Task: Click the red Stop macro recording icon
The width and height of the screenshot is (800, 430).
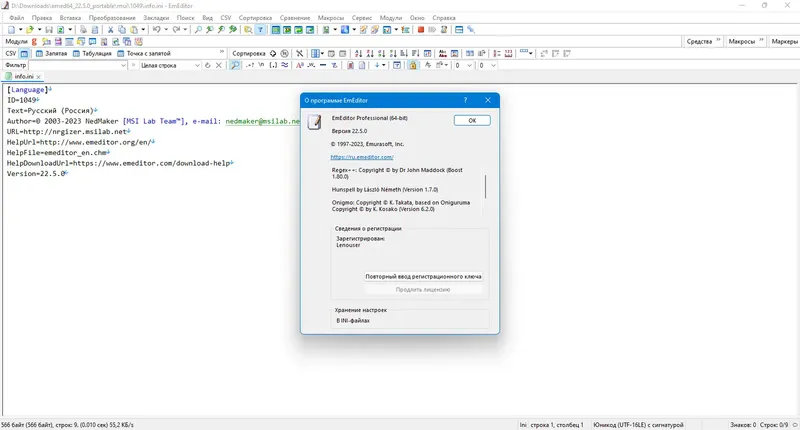Action: pos(421,30)
